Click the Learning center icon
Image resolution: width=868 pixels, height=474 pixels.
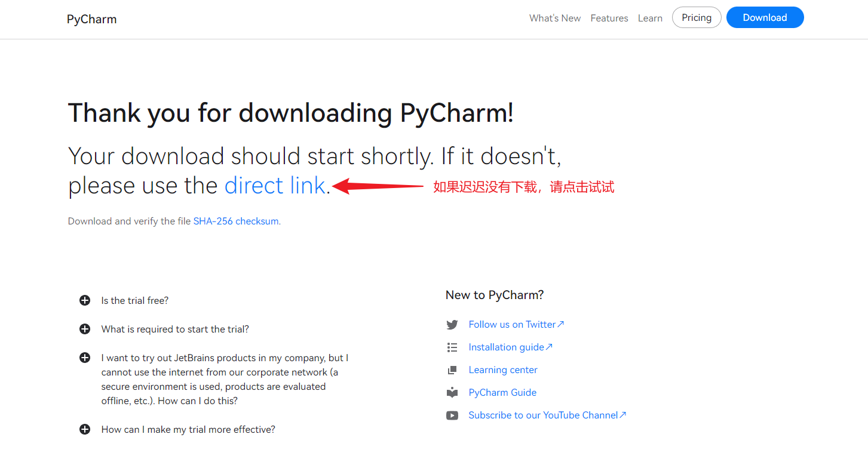[x=452, y=370]
